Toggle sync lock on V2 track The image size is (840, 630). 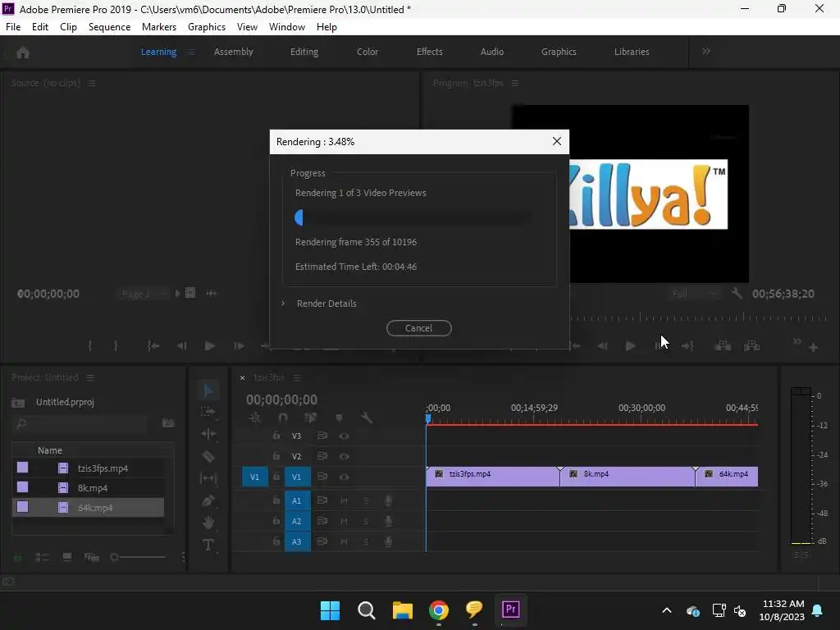(x=322, y=456)
